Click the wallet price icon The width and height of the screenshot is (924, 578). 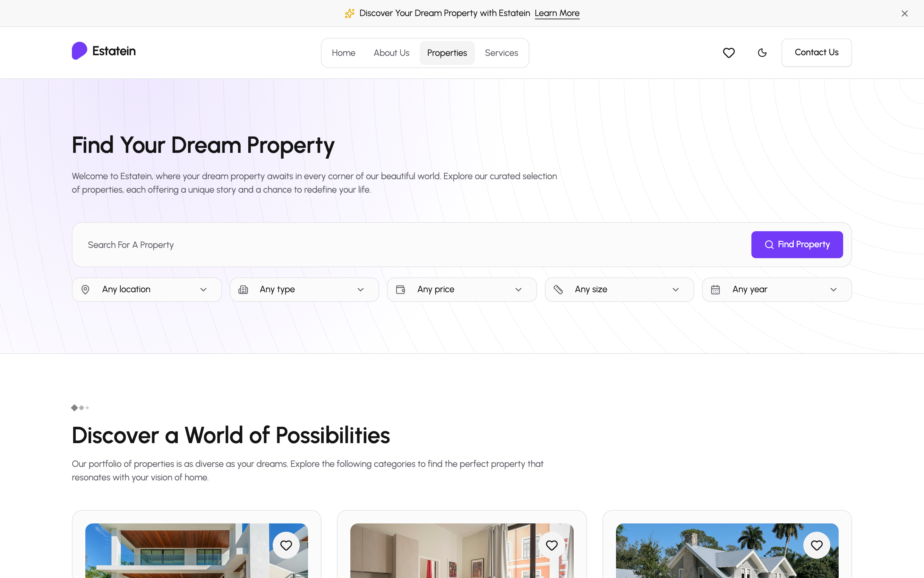click(x=400, y=290)
